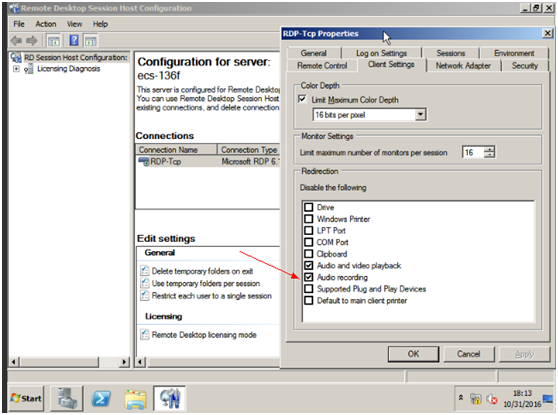Check Default to main client printer
558x415 pixels.
click(309, 300)
